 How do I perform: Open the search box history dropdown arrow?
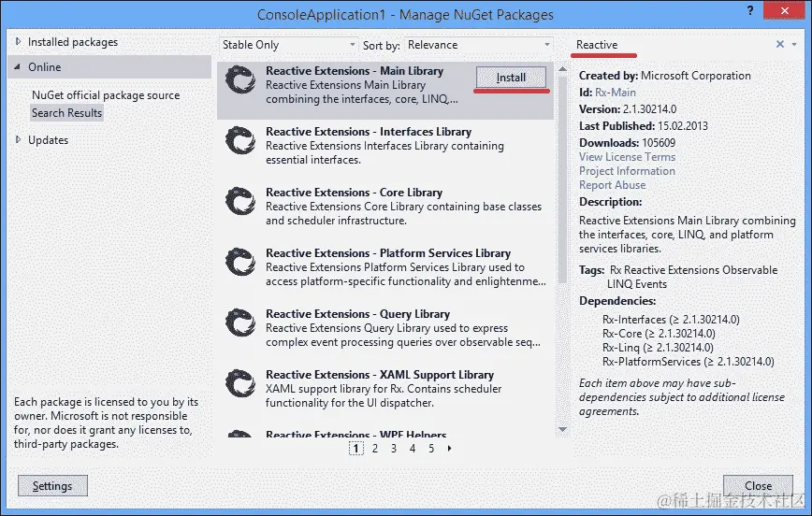[794, 45]
